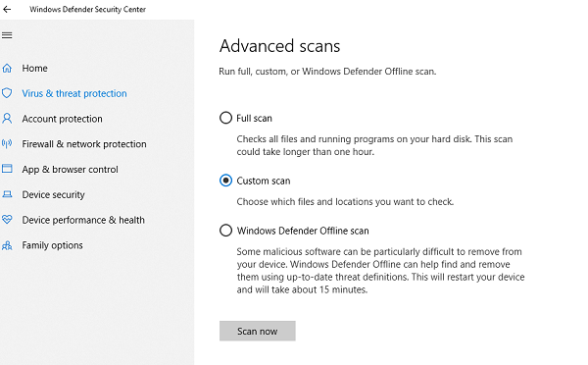Click the Scan now button
The height and width of the screenshot is (365, 588).
tap(257, 331)
